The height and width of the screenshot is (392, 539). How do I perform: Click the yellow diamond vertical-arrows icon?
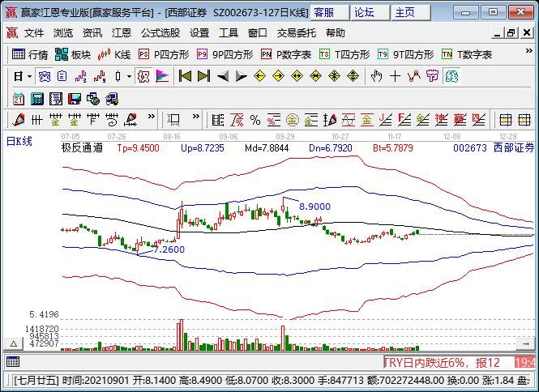353,76
